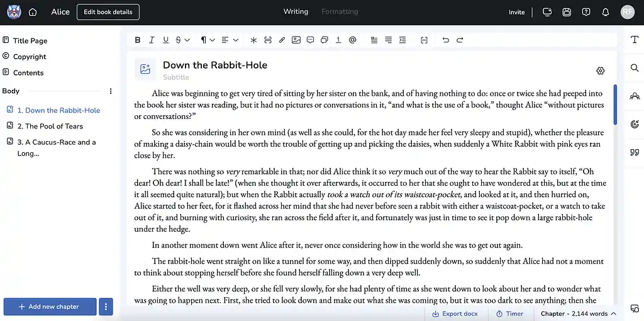644x321 pixels.
Task: Click Add new chapter button
Action: pos(50,307)
